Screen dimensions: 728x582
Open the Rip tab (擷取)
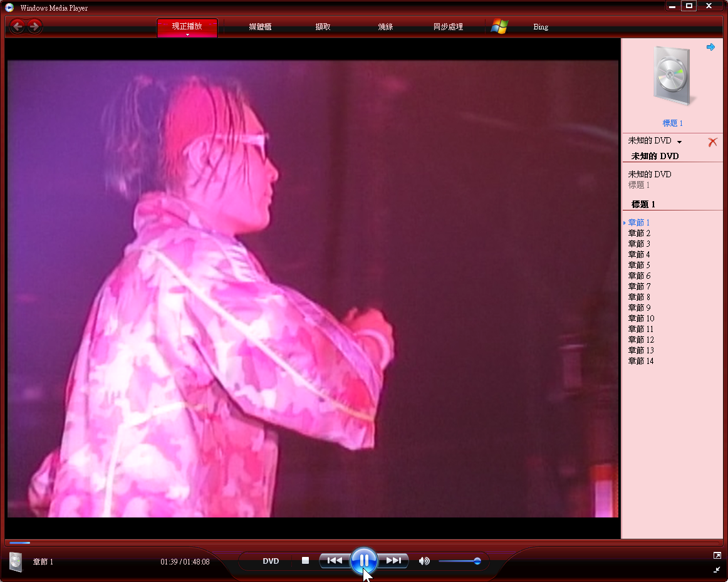[x=323, y=27]
